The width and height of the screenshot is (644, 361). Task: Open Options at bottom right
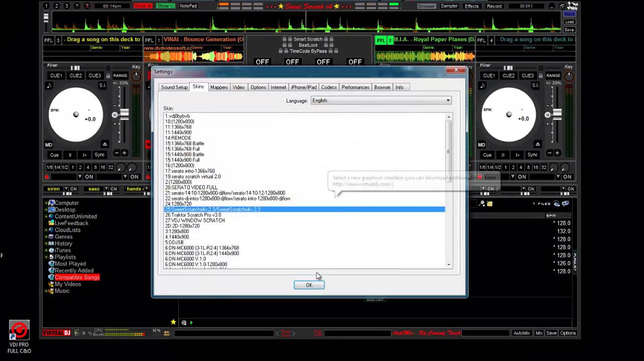pos(568,333)
